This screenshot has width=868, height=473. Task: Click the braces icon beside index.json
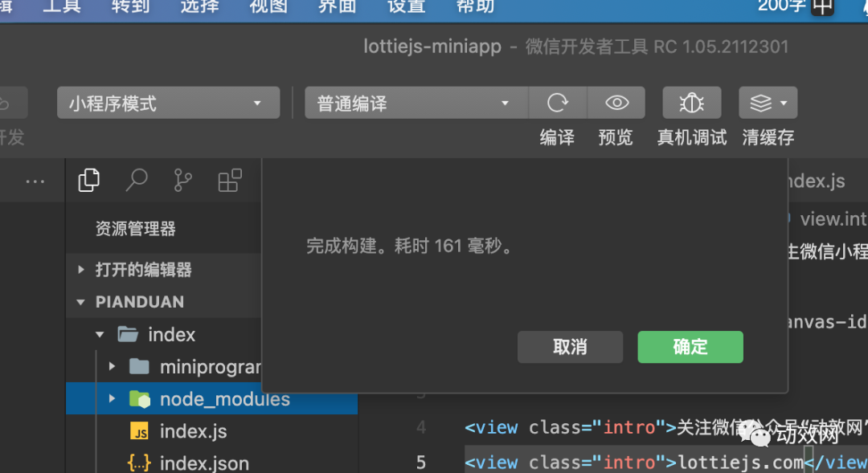pyautogui.click(x=139, y=463)
